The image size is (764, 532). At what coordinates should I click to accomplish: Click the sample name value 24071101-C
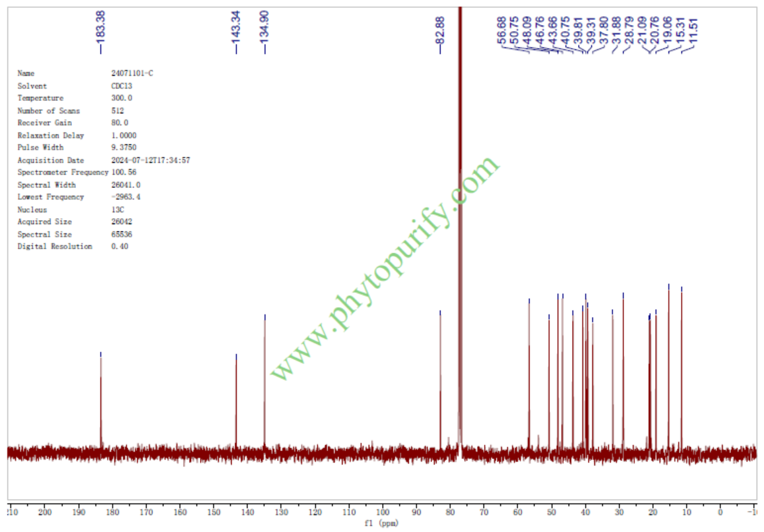(x=132, y=73)
